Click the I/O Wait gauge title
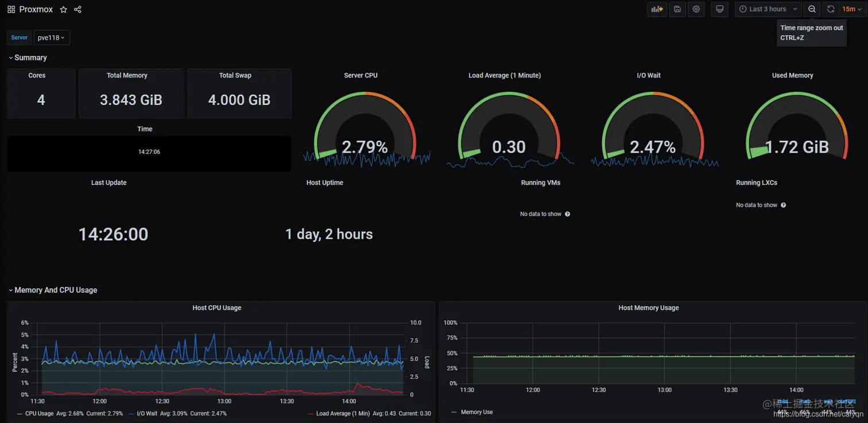The image size is (868, 423). [x=649, y=75]
